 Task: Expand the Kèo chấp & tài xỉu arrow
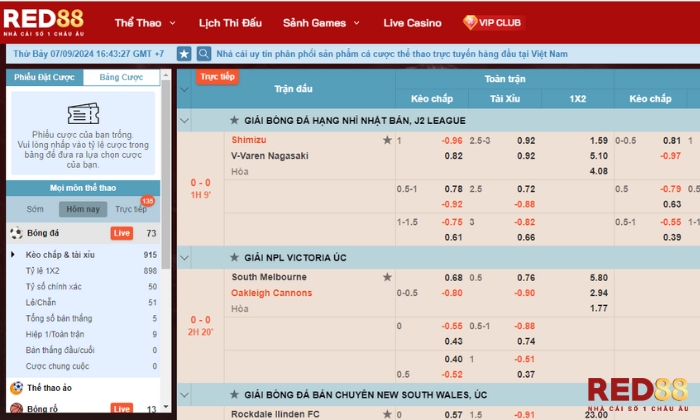coord(12,254)
